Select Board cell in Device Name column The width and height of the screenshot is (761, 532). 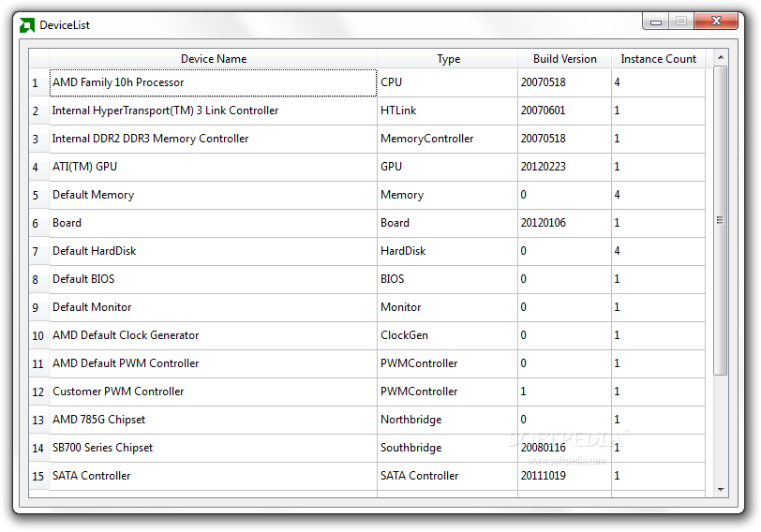pyautogui.click(x=213, y=223)
